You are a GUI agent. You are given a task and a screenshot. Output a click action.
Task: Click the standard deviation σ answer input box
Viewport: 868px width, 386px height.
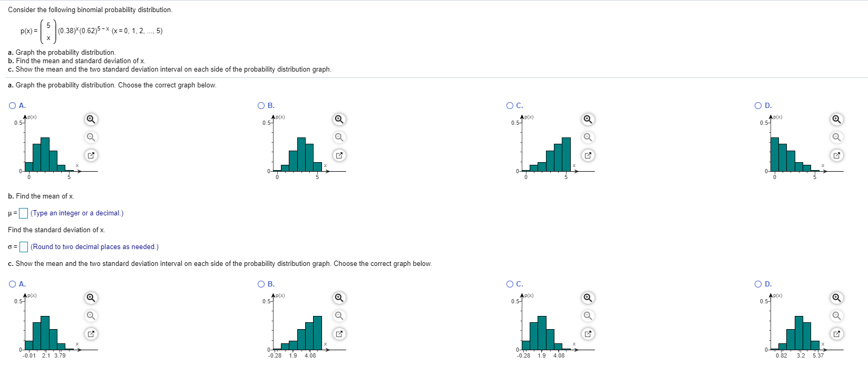[x=23, y=246]
